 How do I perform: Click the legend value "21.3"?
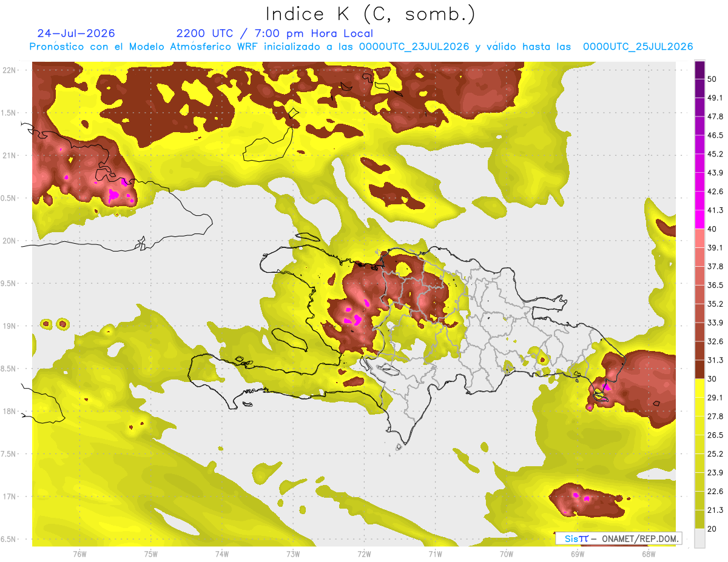coord(716,510)
